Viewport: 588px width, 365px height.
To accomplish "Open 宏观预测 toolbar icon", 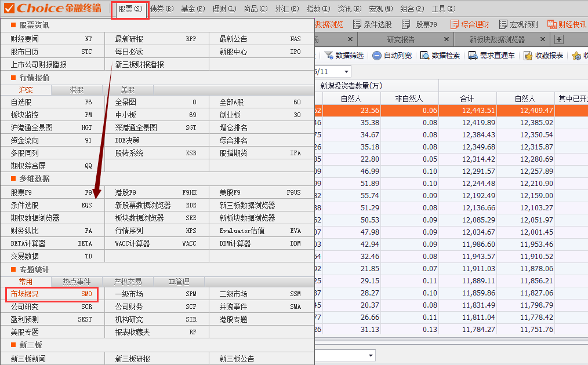I will [x=503, y=24].
